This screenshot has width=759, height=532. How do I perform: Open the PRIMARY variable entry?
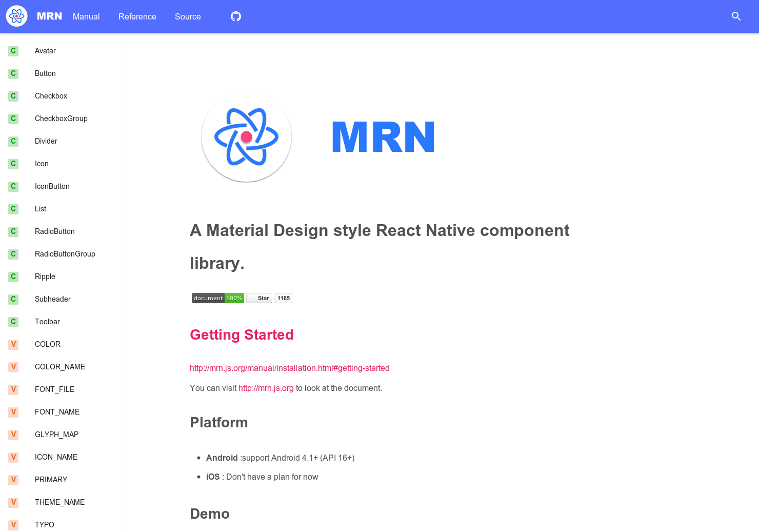click(51, 480)
